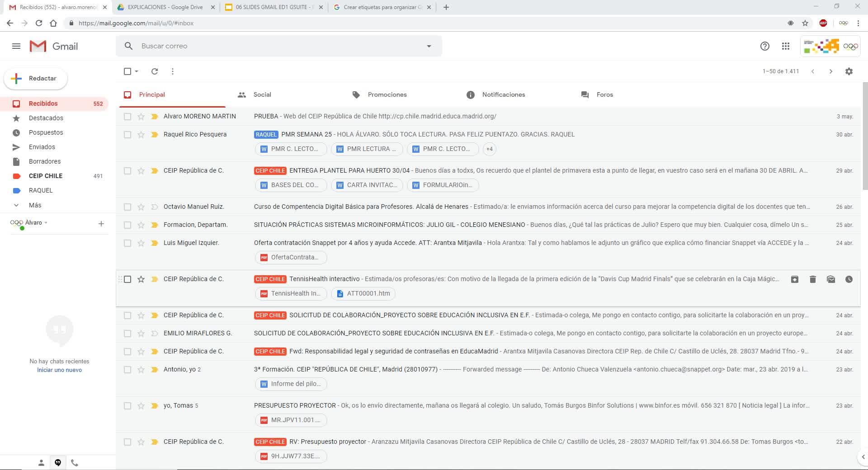868x470 pixels.
Task: Open the OfertaContrata... PDF attachment
Action: point(291,257)
